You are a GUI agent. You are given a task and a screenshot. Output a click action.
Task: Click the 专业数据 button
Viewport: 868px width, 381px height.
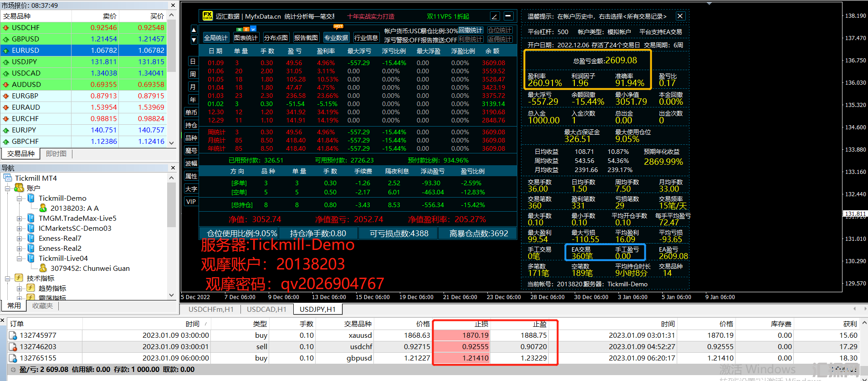click(x=336, y=38)
